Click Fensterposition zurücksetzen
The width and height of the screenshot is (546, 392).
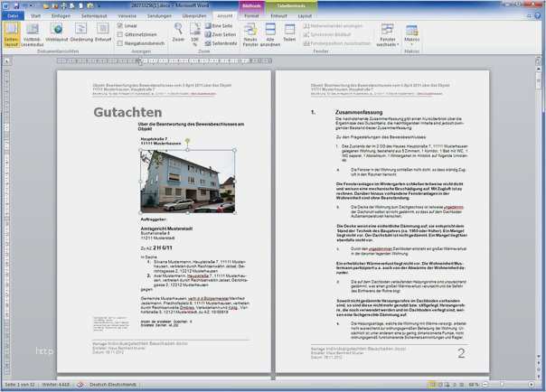(x=337, y=43)
